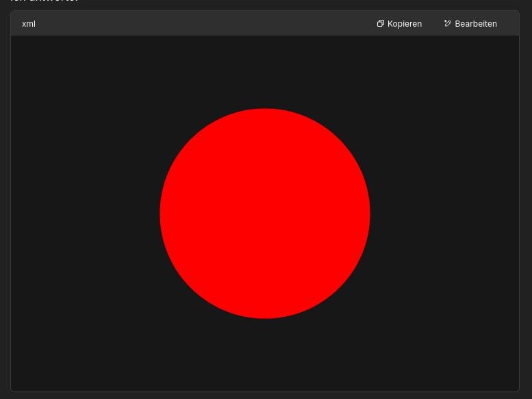
Task: Click top-left corner of the dark preview canvas
Action: (15, 40)
